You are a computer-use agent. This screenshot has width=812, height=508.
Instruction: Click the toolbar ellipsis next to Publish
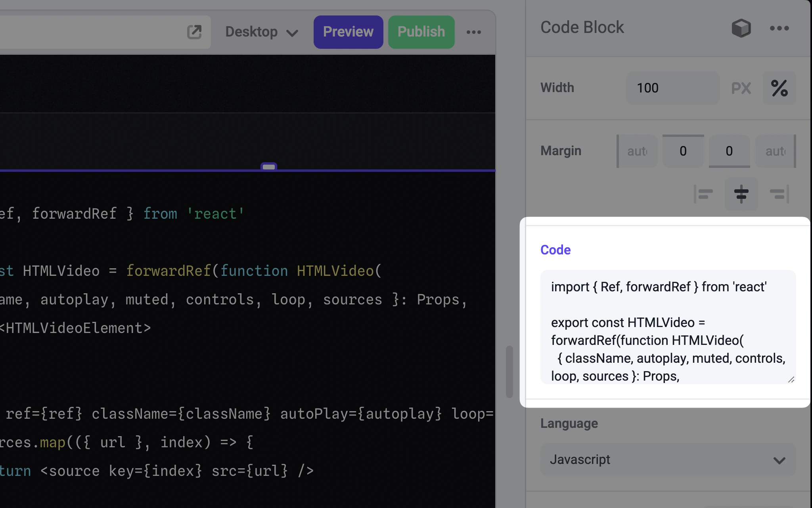click(474, 32)
